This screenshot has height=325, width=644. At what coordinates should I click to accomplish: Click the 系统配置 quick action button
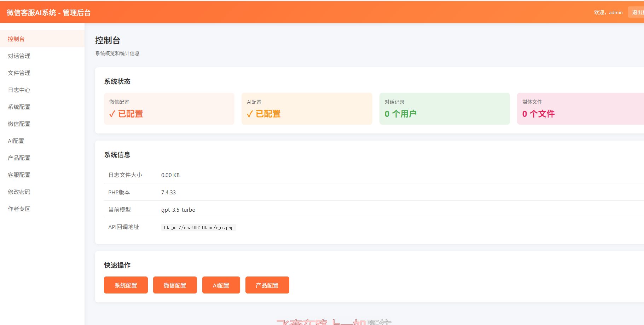click(126, 285)
